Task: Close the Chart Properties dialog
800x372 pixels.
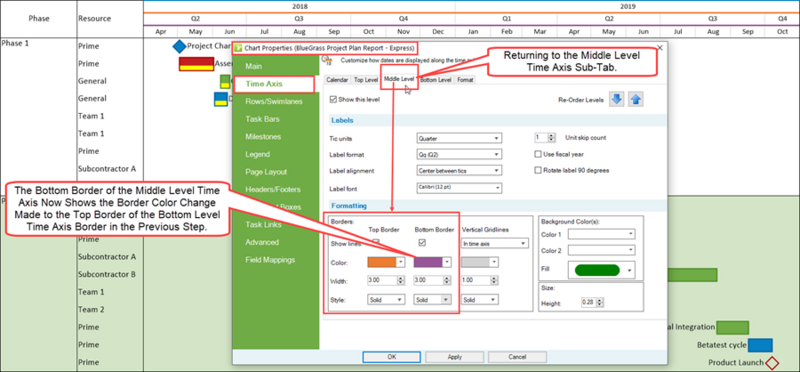Action: 660,48
